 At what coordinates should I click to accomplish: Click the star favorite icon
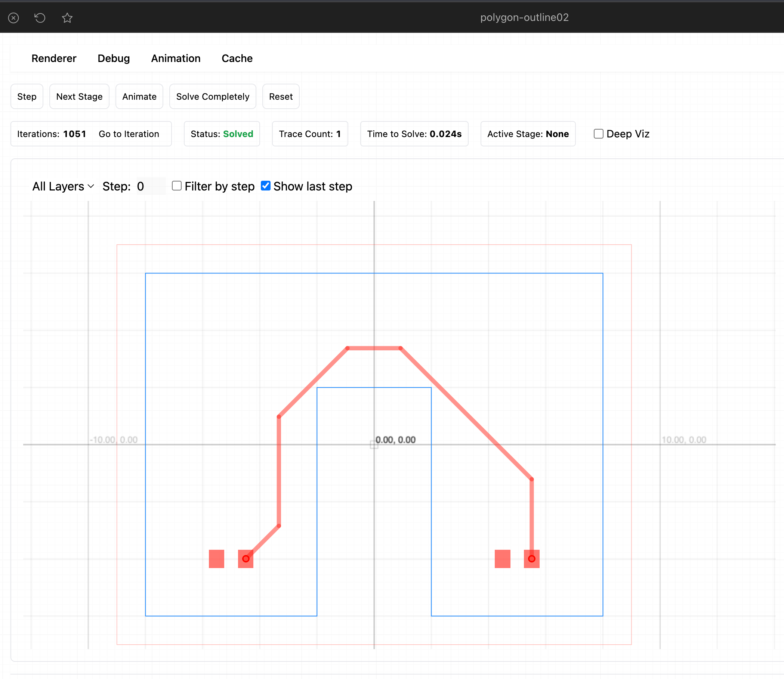click(x=67, y=18)
